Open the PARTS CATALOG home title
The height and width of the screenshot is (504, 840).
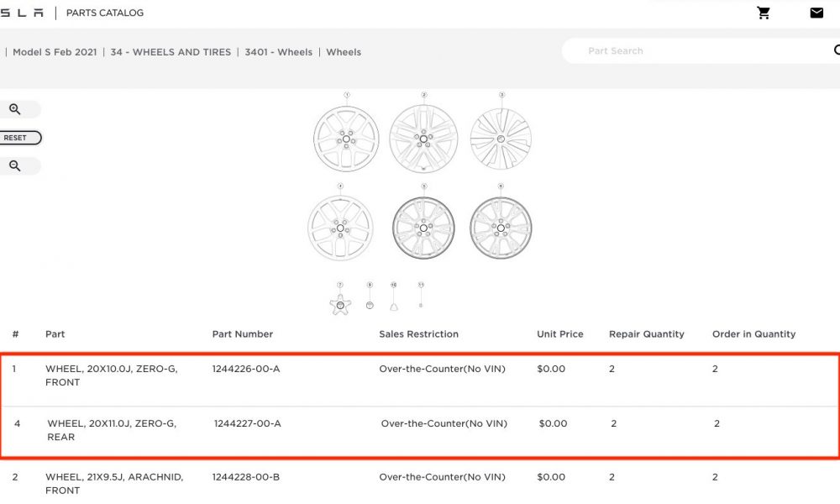coord(105,13)
